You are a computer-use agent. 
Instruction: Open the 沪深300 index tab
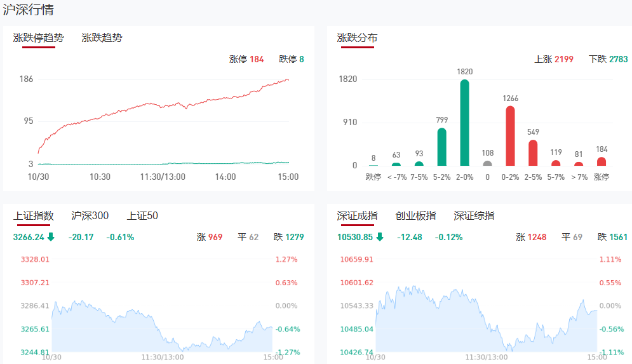click(90, 216)
